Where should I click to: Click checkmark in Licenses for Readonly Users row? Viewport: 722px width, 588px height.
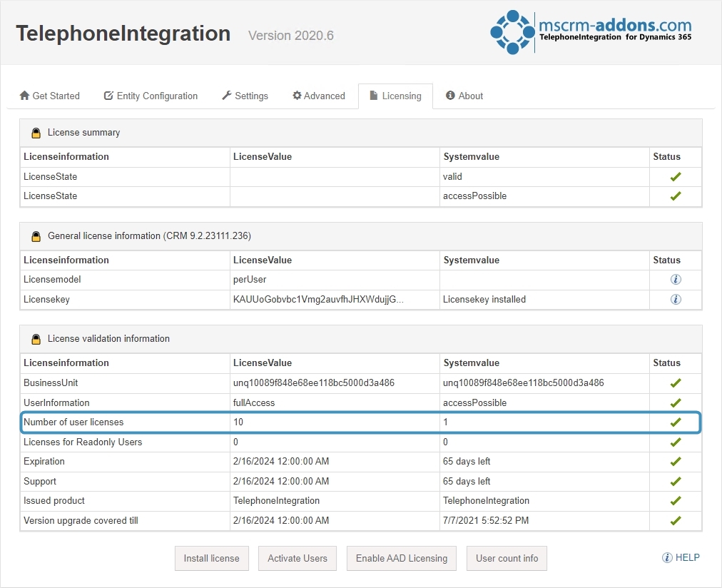tap(676, 442)
